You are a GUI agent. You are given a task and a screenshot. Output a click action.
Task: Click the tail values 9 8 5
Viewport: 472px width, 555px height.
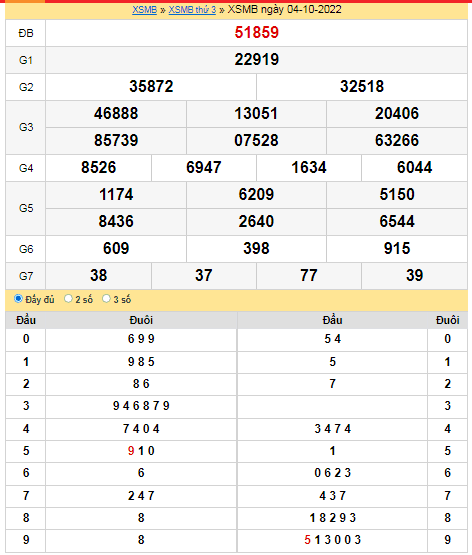coord(141,362)
